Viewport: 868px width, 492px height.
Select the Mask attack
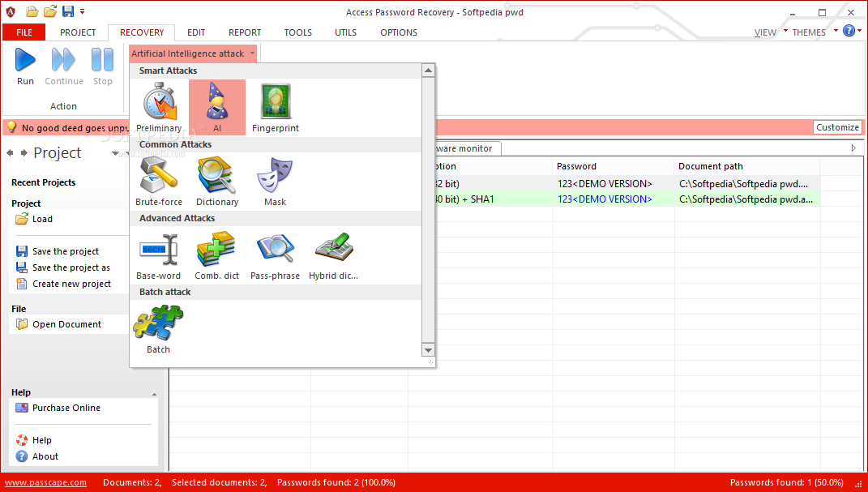(x=275, y=182)
